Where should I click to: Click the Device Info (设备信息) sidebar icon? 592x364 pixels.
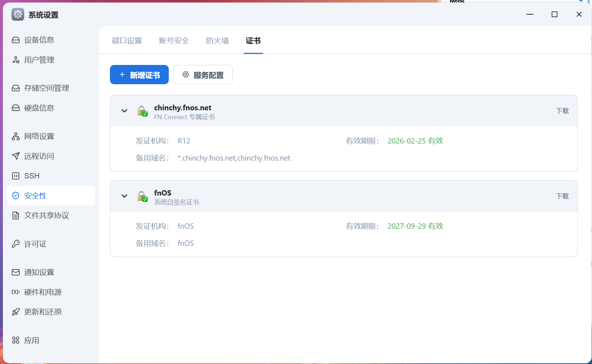pyautogui.click(x=16, y=40)
